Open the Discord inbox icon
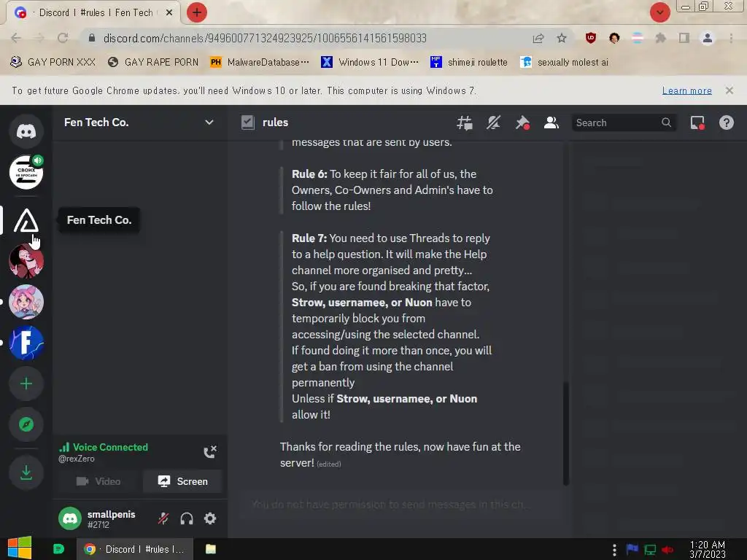 click(697, 122)
